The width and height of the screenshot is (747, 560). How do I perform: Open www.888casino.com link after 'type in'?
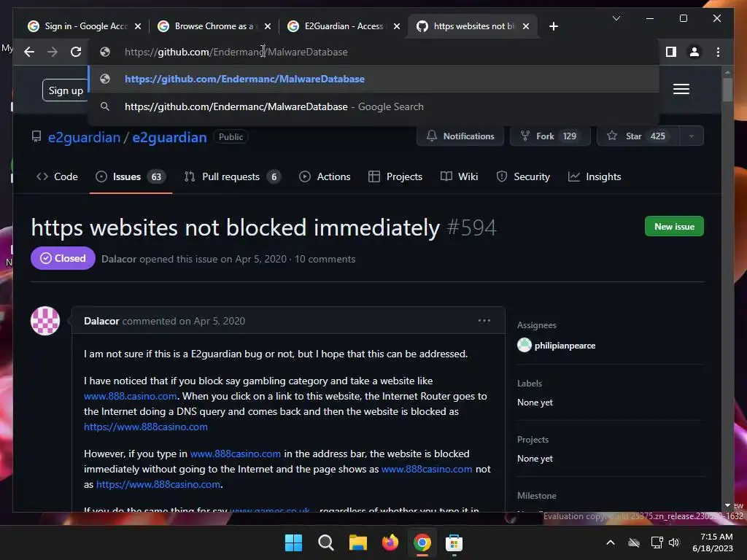point(236,454)
